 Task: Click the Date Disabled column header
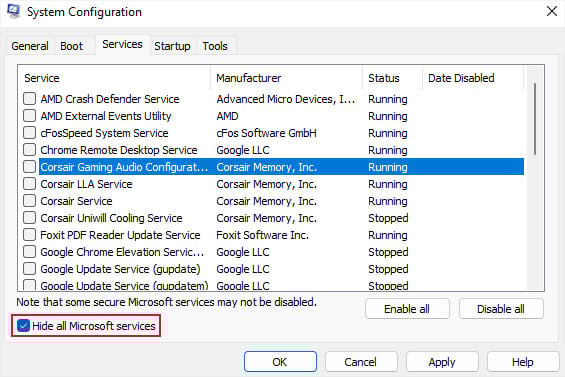click(473, 78)
